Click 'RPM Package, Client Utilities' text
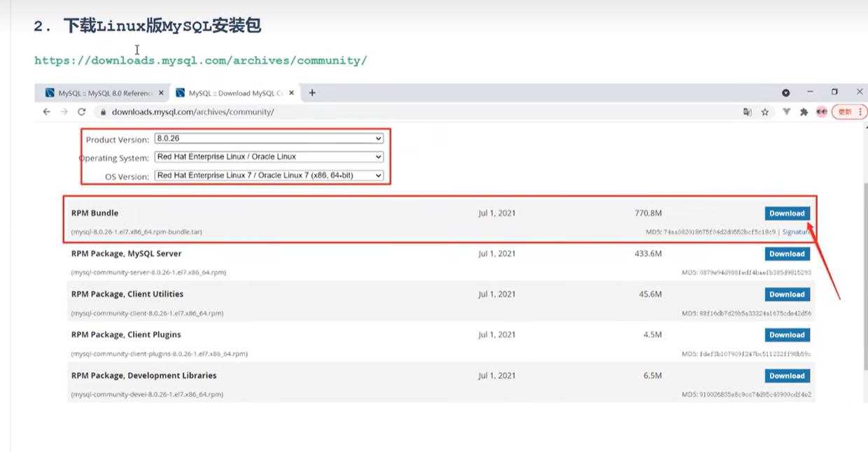This screenshot has width=868, height=452. (127, 294)
